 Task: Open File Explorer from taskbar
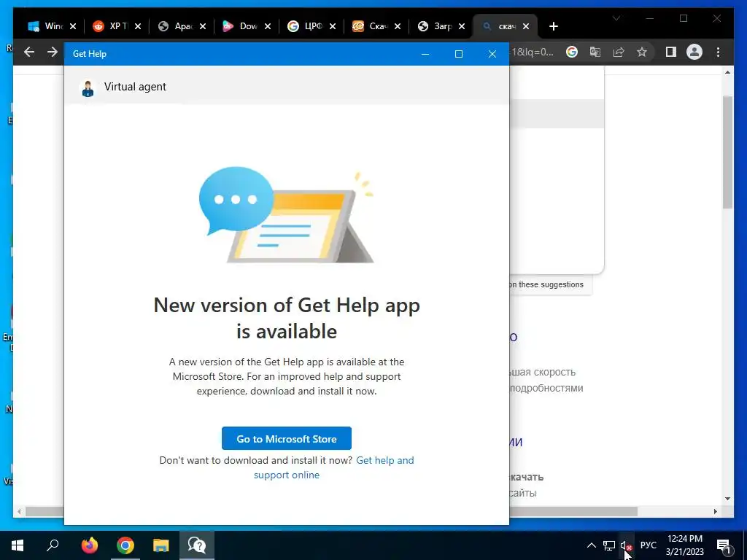click(x=161, y=545)
